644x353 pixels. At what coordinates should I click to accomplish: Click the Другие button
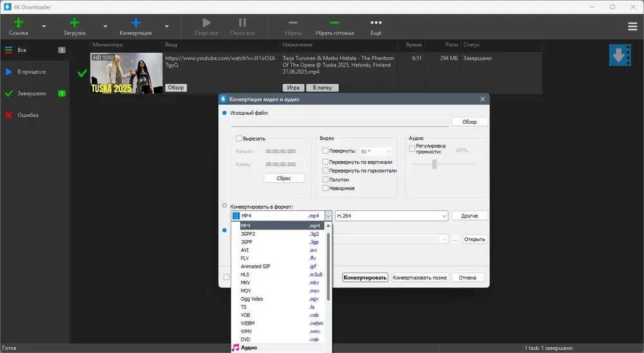pos(469,216)
